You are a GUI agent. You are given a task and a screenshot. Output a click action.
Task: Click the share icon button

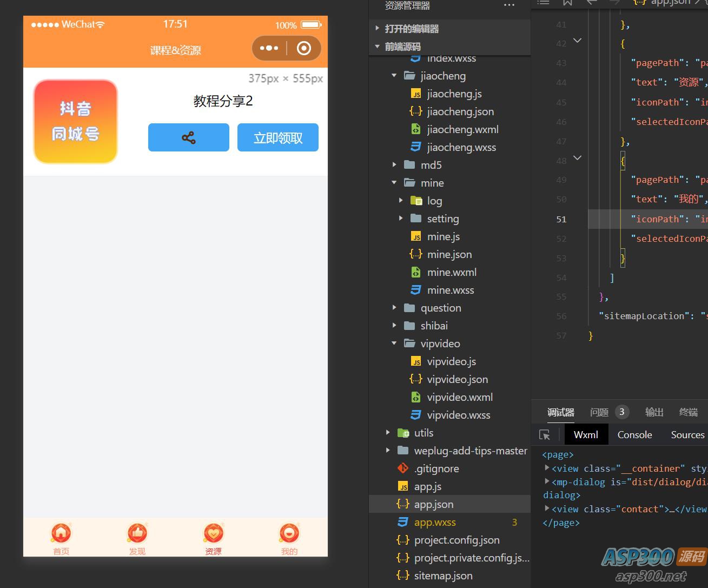[188, 137]
